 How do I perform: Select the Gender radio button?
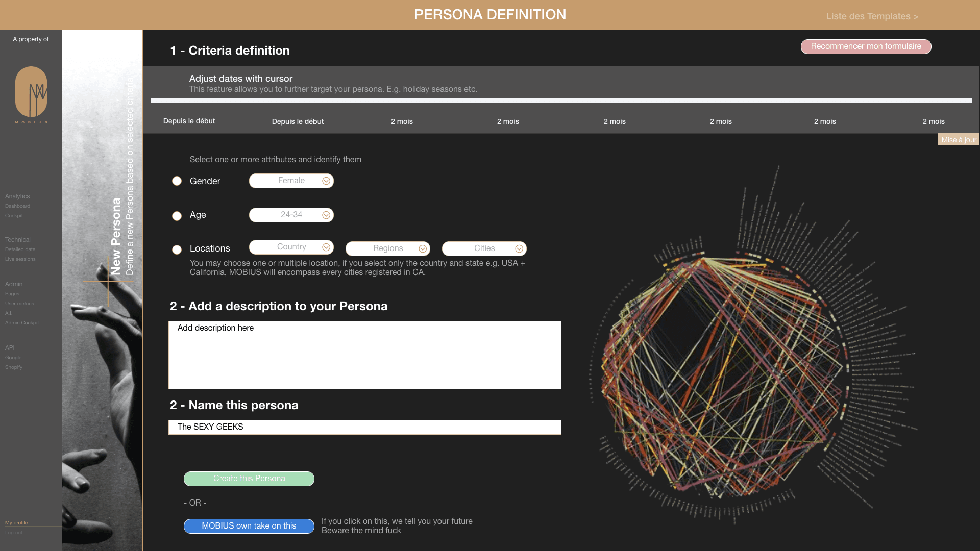click(177, 181)
